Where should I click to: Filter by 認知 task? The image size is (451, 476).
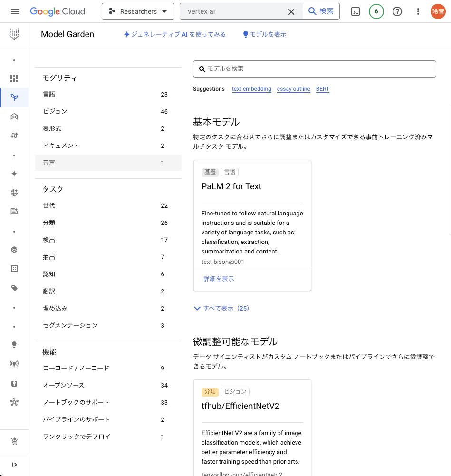(x=108, y=274)
